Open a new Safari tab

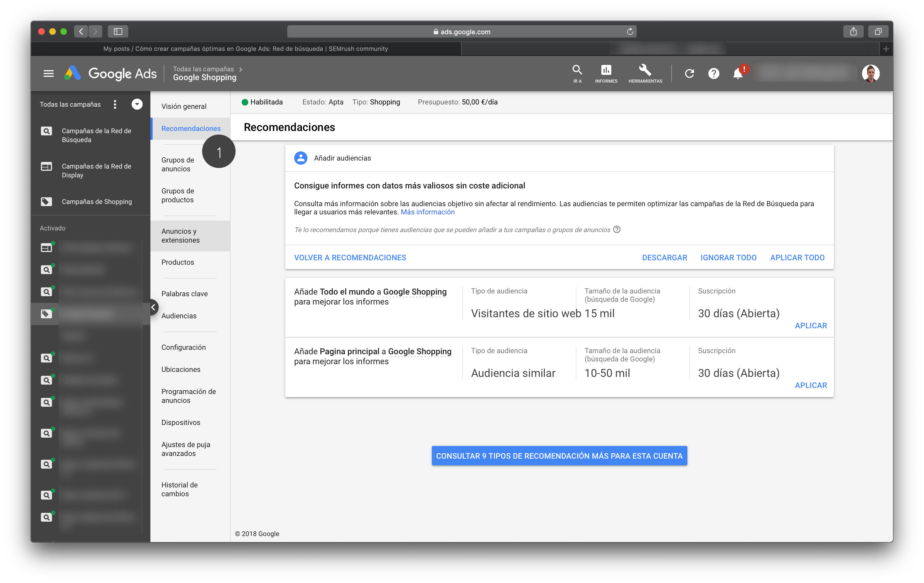pos(886,49)
